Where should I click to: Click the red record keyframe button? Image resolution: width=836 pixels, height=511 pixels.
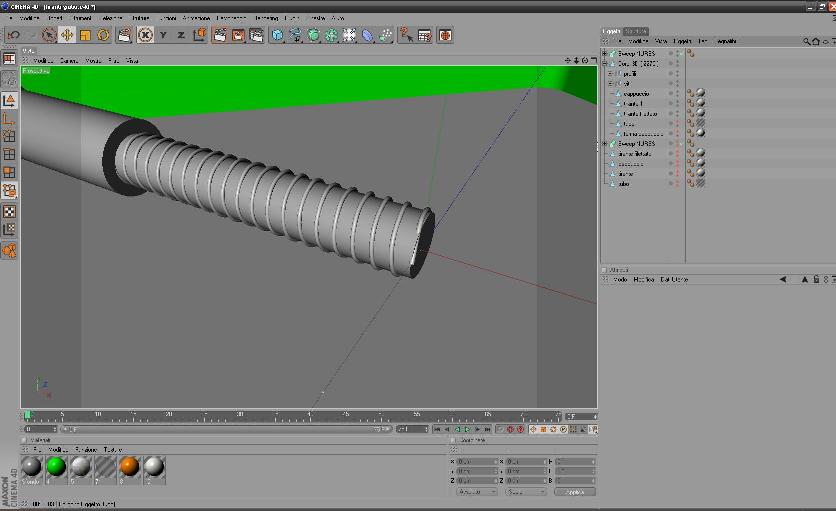click(x=510, y=429)
